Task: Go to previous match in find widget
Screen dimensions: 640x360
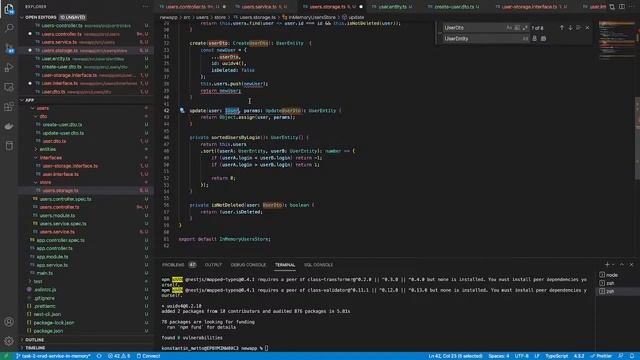Action: (x=562, y=28)
